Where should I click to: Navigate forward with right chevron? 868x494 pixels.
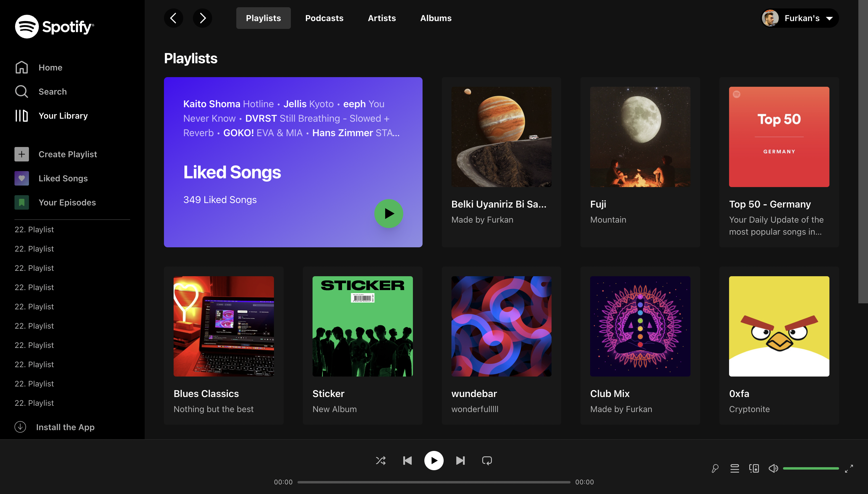tap(202, 18)
